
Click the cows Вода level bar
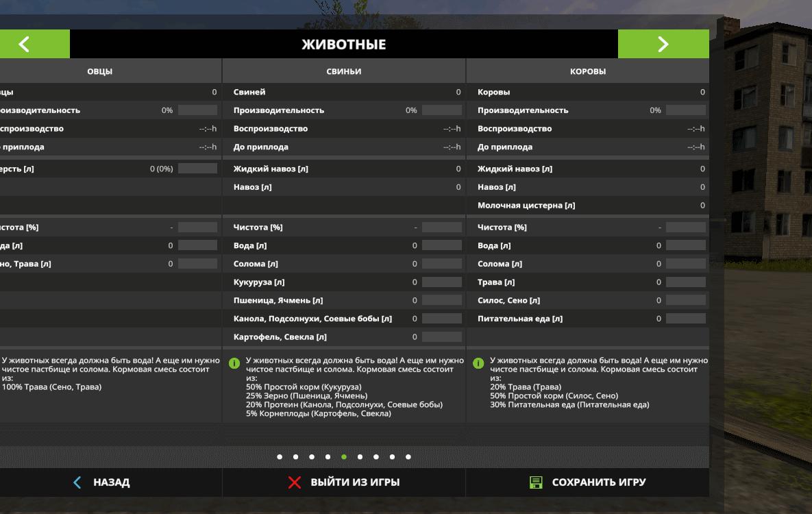click(x=685, y=245)
